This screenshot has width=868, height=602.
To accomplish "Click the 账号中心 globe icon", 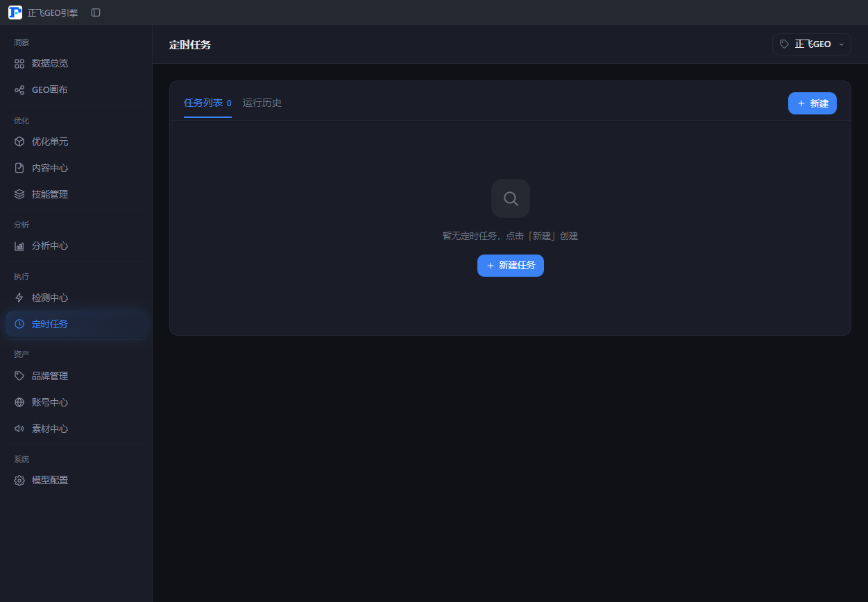I will coord(19,402).
